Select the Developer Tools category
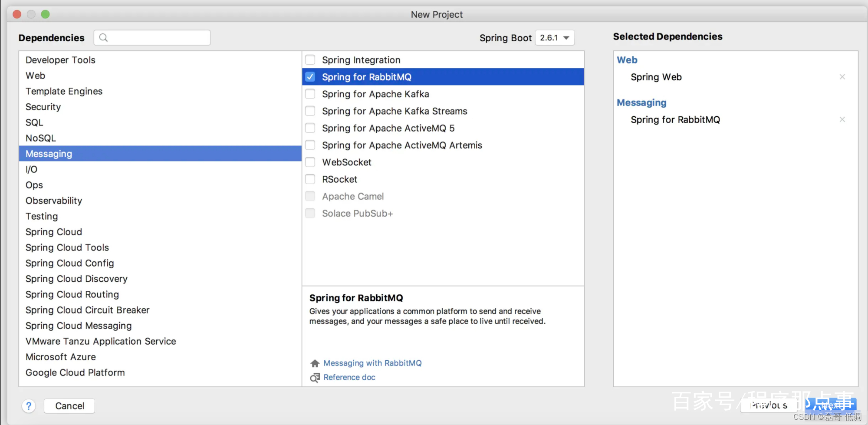Viewport: 868px width, 425px height. coord(160,60)
